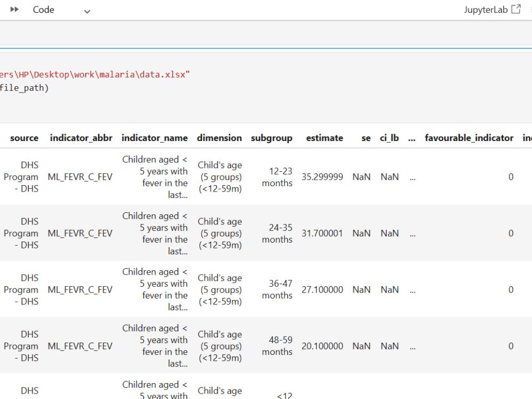Click favourable_indicator 0 in 24-35 months row
The width and height of the screenshot is (532, 399).
(x=511, y=234)
